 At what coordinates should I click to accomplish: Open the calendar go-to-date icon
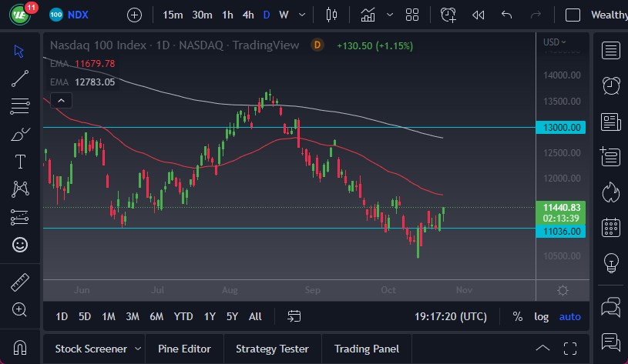coord(294,316)
